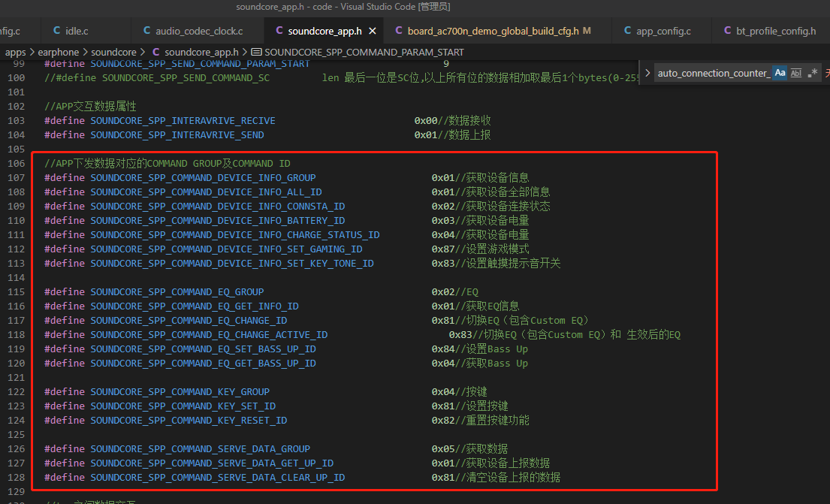Switch to the app_config.c tab
This screenshot has height=504, width=830.
click(663, 31)
